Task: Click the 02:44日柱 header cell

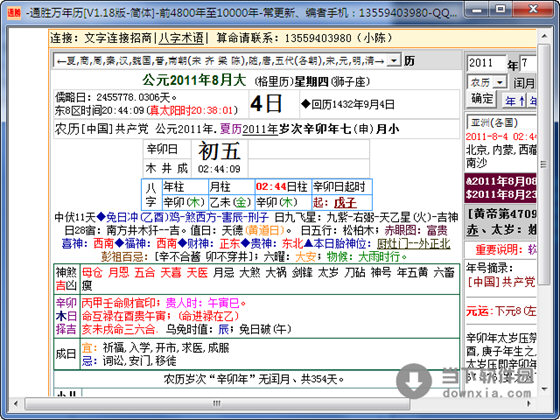Action: tap(283, 186)
